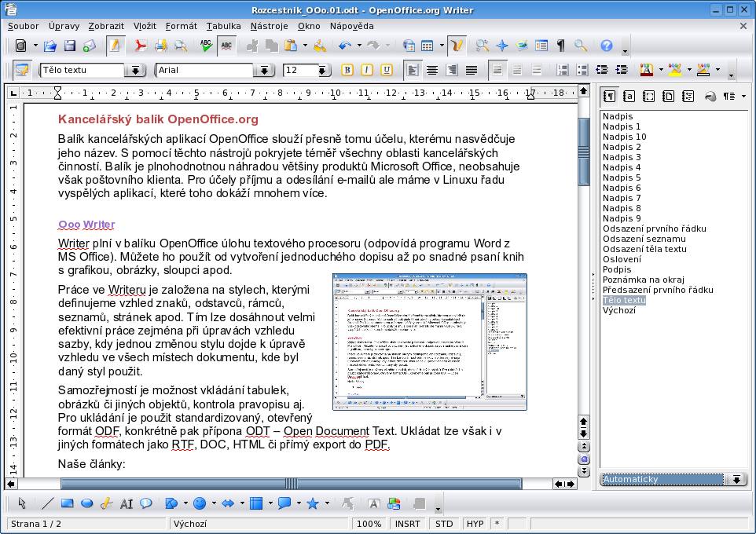Show Frame Styles in the styles panel
Screen dimensions: 756x534
click(648, 97)
